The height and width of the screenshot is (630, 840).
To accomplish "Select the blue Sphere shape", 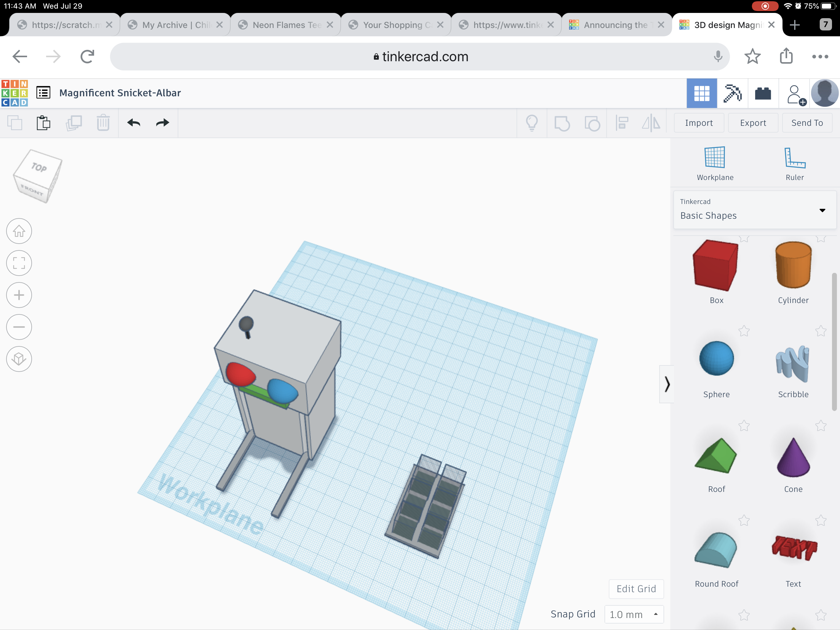I will (x=716, y=358).
